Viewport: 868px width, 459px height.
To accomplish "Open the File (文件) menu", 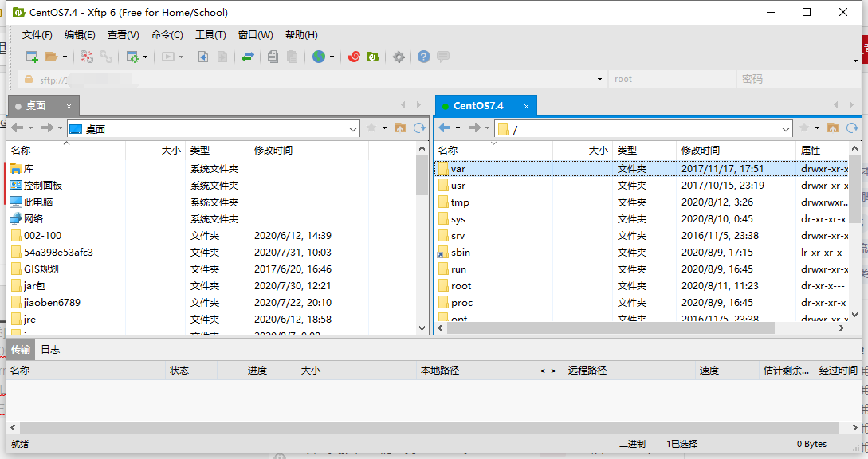I will pos(37,35).
